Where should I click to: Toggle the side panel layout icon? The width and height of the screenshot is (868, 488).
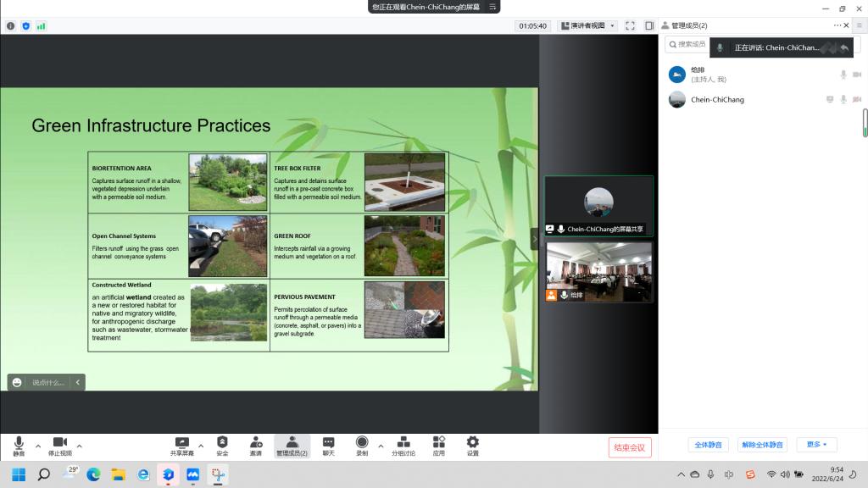[x=648, y=26]
